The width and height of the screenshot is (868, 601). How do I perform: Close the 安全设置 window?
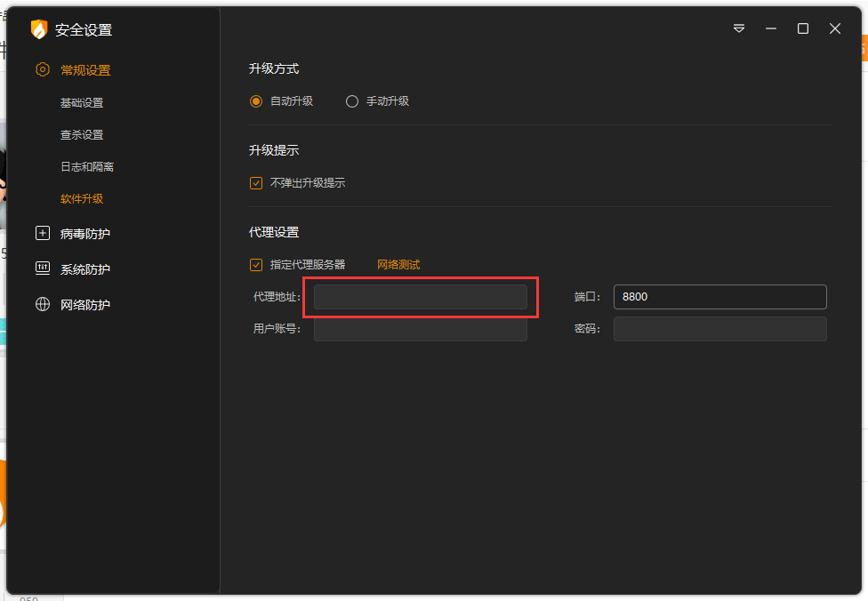(835, 28)
